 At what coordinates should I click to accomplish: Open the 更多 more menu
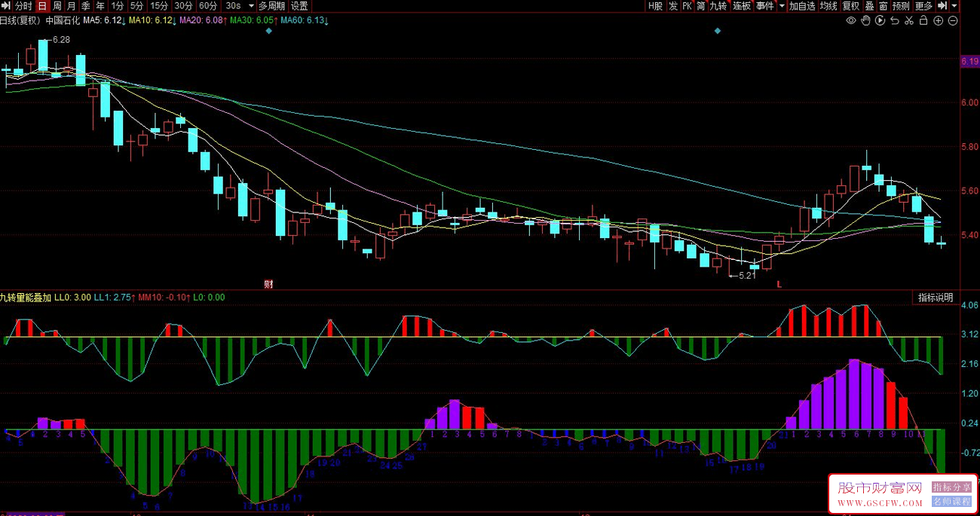(x=923, y=5)
